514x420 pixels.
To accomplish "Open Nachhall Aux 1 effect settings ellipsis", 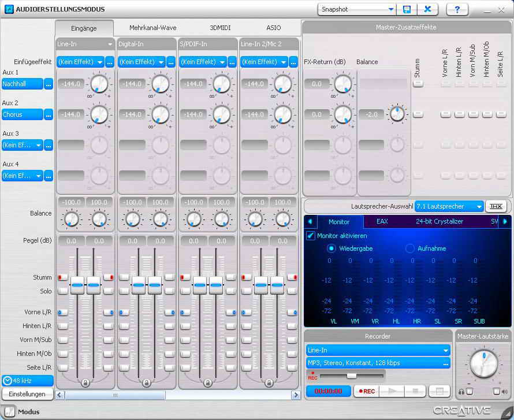I will pyautogui.click(x=49, y=84).
